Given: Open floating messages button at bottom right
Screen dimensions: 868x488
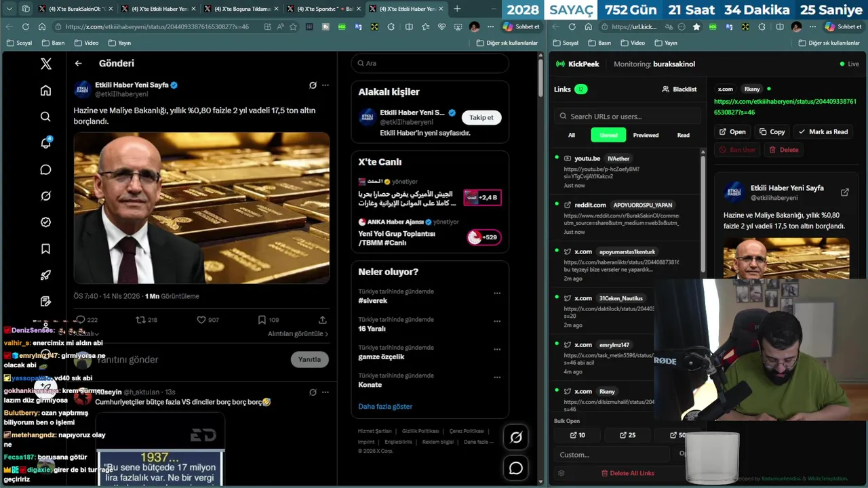Looking at the screenshot, I should (516, 468).
